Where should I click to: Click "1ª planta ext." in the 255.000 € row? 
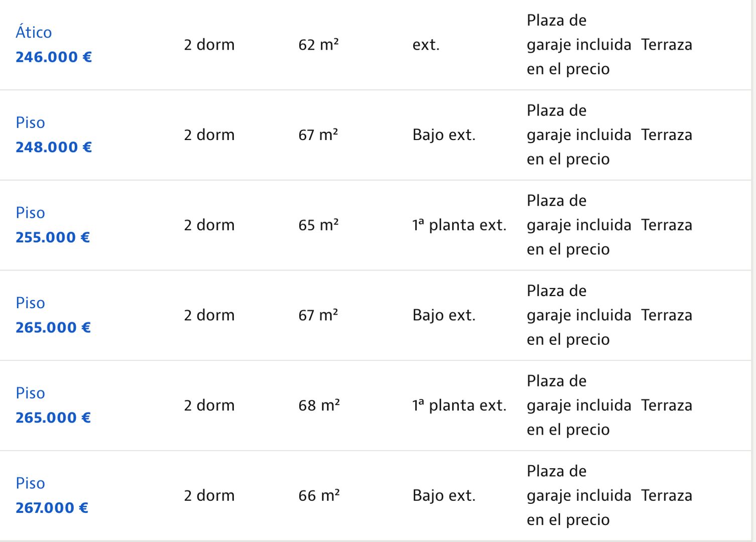pos(459,225)
